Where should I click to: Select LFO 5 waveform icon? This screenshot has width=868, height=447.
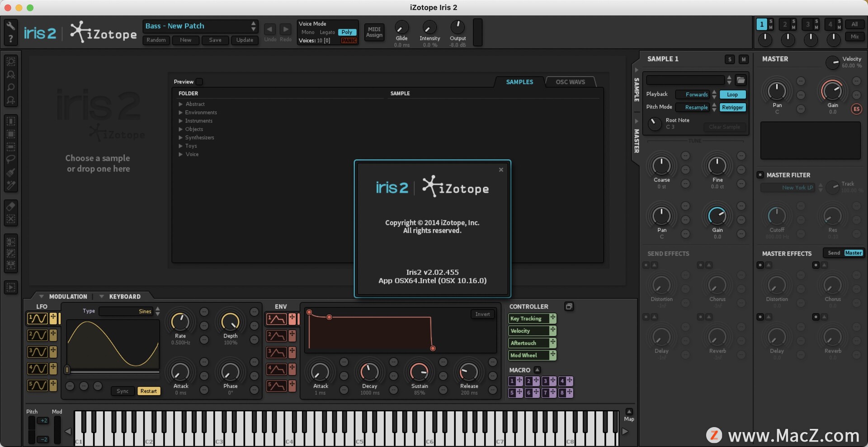point(38,385)
